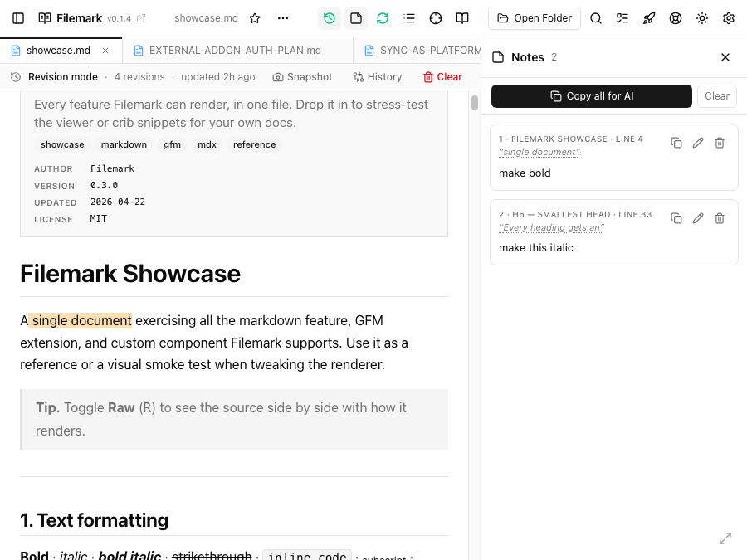The image size is (747, 560).
Task: Click the expand arrows icon at panel bottom
Action: pos(725,538)
